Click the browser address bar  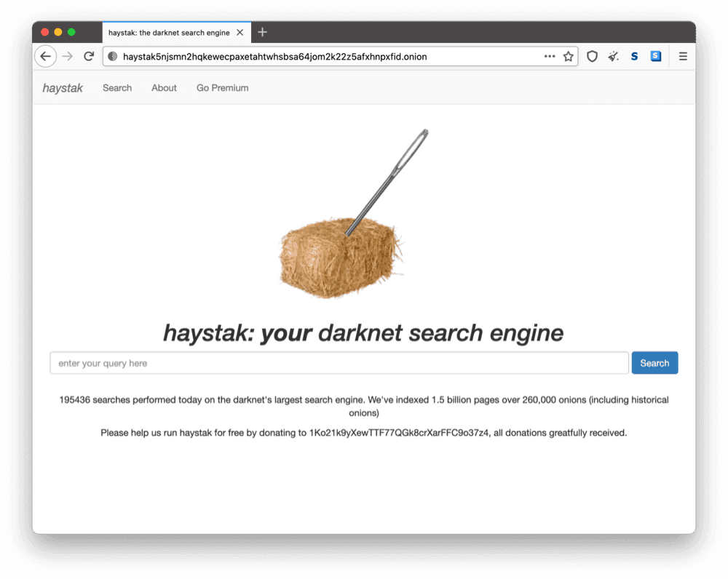[x=328, y=56]
